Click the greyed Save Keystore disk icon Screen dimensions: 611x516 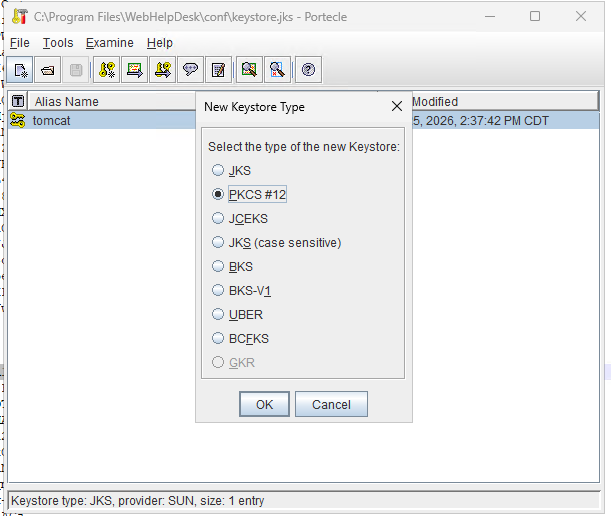click(76, 70)
